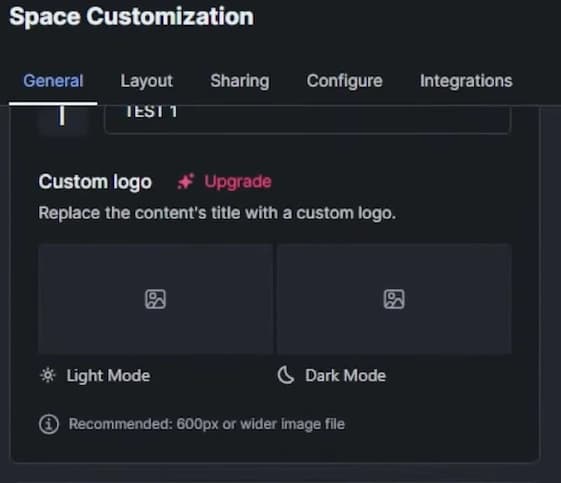The width and height of the screenshot is (561, 483).
Task: Click the pink sparkle Upgrade icon
Action: point(186,182)
